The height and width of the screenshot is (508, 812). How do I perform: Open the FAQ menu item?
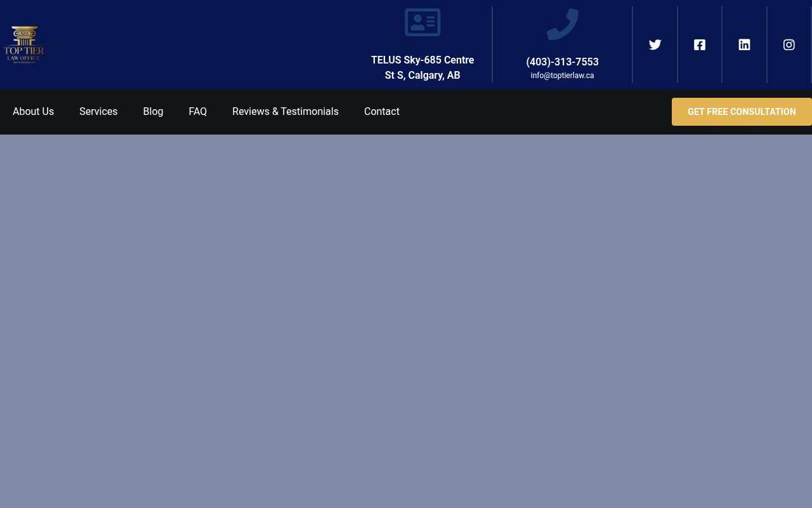pos(197,112)
